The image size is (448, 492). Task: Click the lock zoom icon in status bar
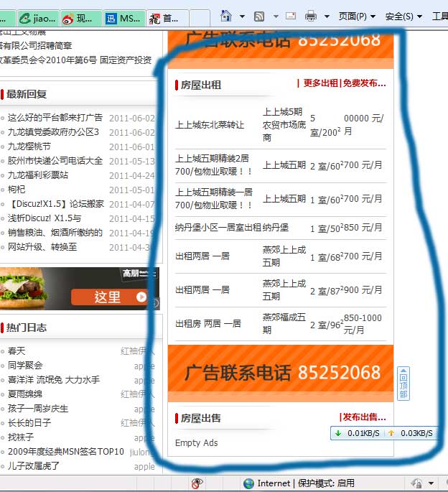coord(417,483)
